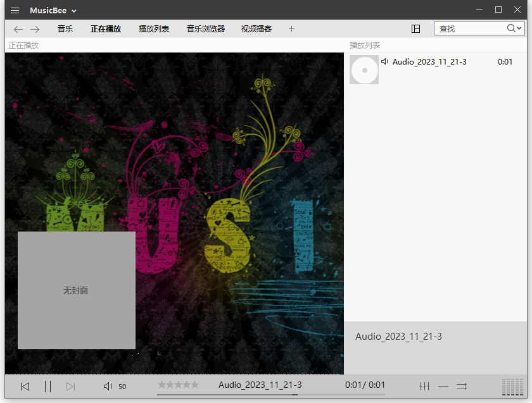The image size is (532, 403).
Task: Set the five-star rating
Action: [x=178, y=385]
